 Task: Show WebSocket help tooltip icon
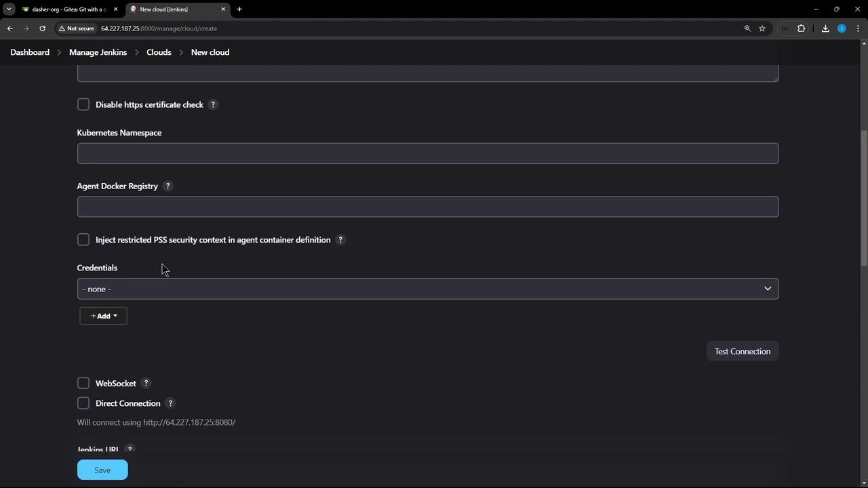click(x=146, y=384)
